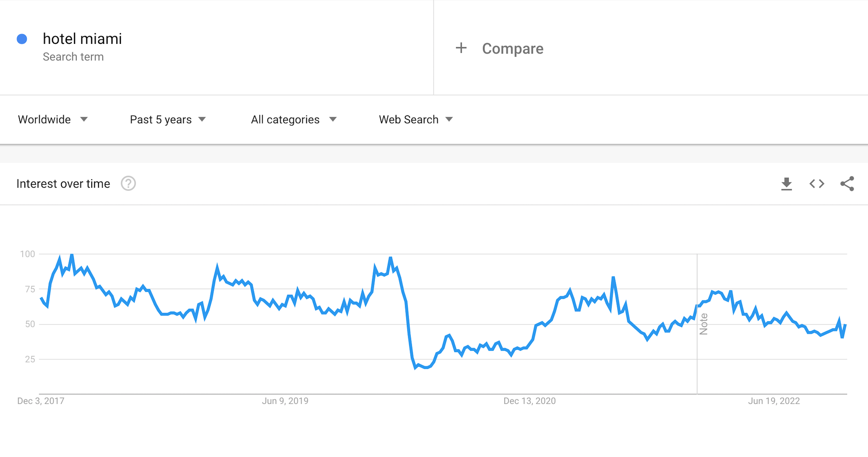This screenshot has width=868, height=457.
Task: Open the embed code for this chart
Action: click(816, 184)
